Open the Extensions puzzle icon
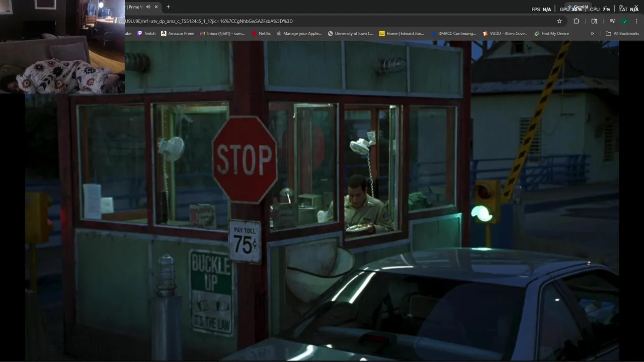Image resolution: width=644 pixels, height=362 pixels. pos(577,21)
